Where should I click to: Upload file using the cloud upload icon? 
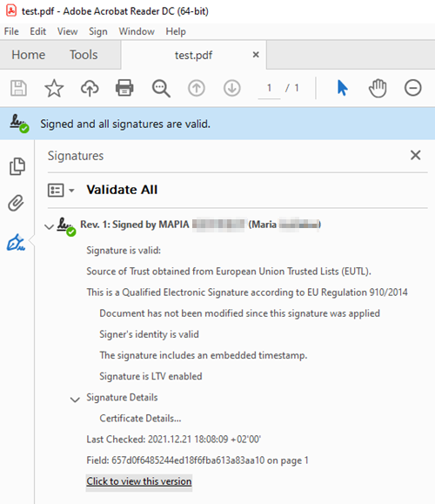point(90,88)
